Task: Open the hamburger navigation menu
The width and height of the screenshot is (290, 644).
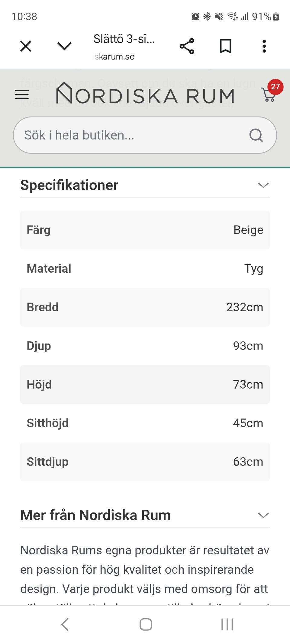Action: pyautogui.click(x=22, y=95)
